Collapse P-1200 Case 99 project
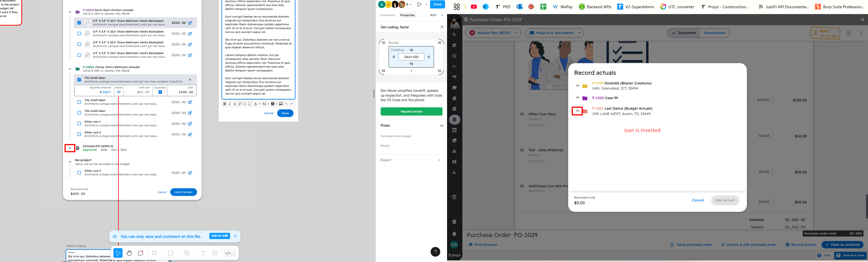The height and width of the screenshot is (262, 868). click(x=578, y=98)
